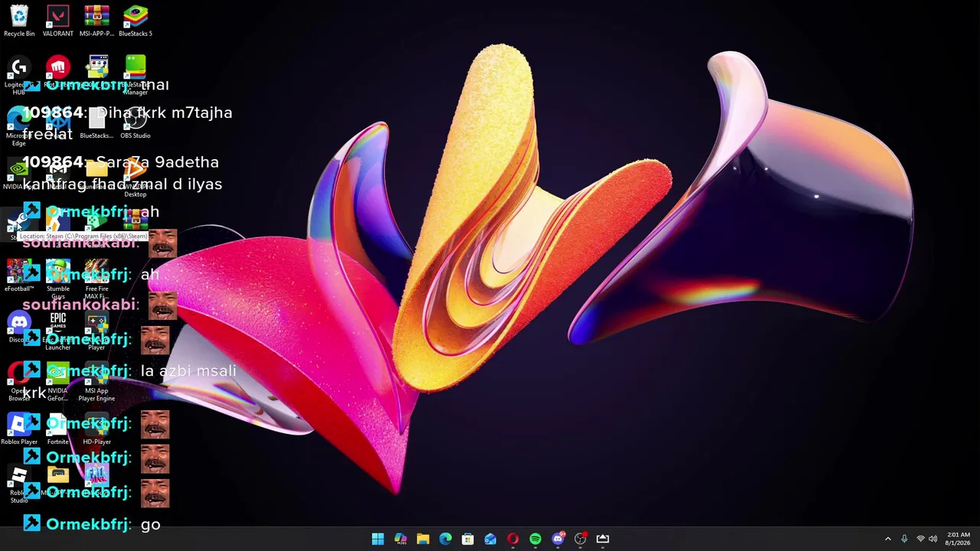Image resolution: width=980 pixels, height=551 pixels.
Task: Launch VALORANT from the desktop
Action: pyautogui.click(x=58, y=21)
